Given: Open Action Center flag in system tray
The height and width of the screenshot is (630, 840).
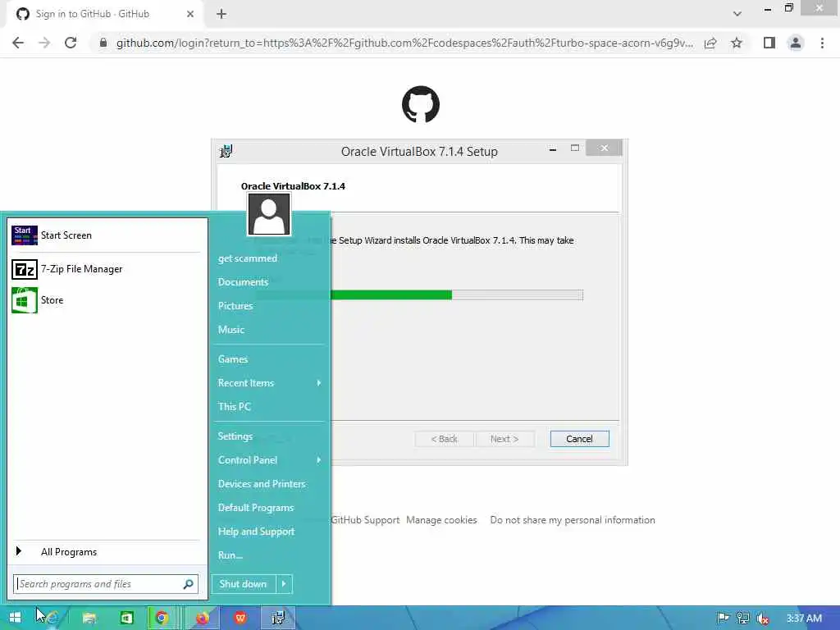Looking at the screenshot, I should click(x=723, y=619).
